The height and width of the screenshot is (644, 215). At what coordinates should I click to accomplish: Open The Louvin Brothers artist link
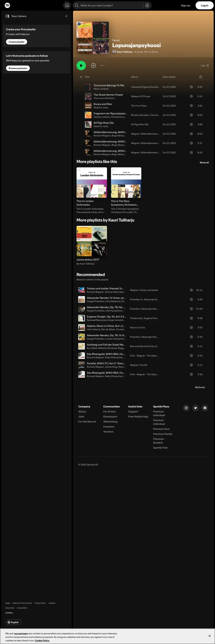click(104, 98)
